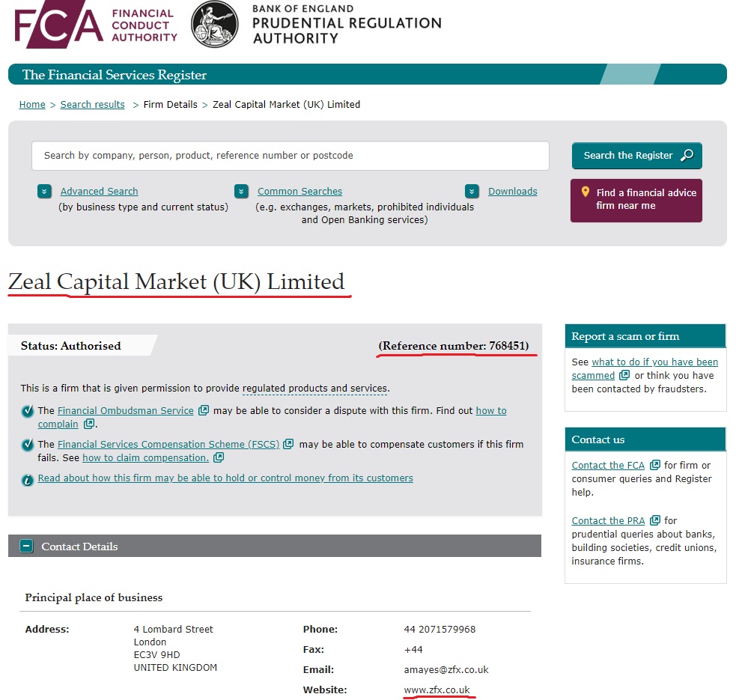736x700 pixels.
Task: Return to Search results breadcrumb
Action: coord(93,104)
